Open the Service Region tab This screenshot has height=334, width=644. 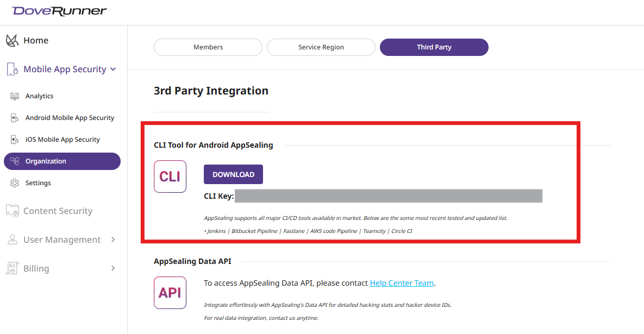click(x=321, y=47)
